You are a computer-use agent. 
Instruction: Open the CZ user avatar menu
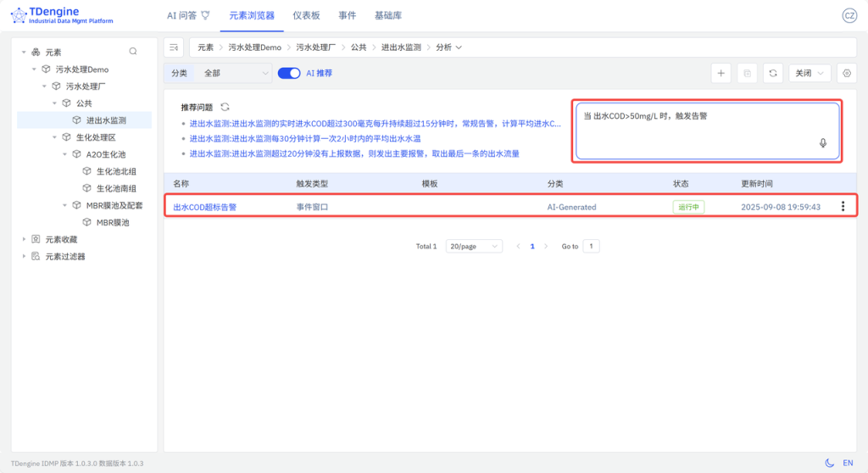point(849,15)
